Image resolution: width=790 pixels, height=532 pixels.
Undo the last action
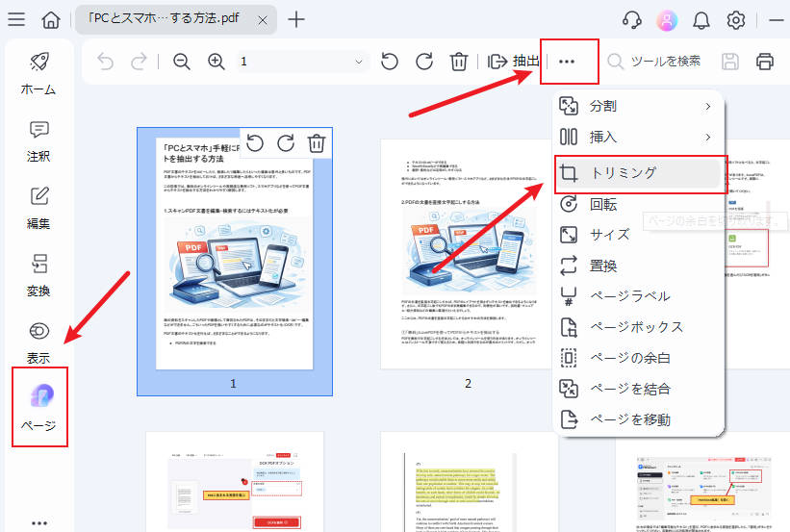point(105,62)
